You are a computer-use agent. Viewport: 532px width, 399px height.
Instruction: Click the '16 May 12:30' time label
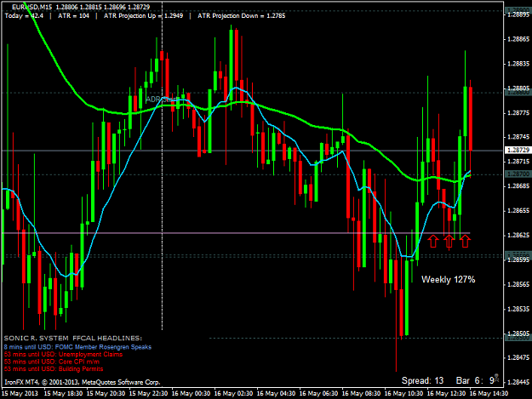pyautogui.click(x=446, y=393)
